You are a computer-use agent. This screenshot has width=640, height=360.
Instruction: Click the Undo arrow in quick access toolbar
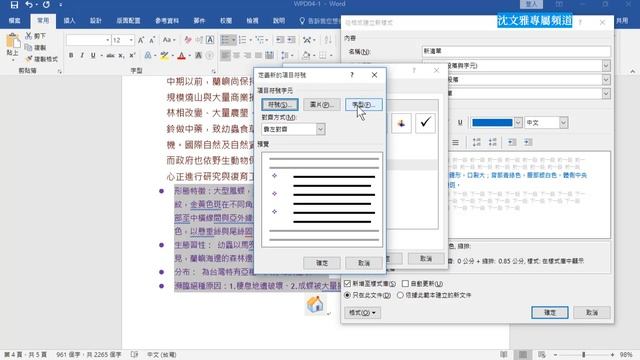(29, 4)
